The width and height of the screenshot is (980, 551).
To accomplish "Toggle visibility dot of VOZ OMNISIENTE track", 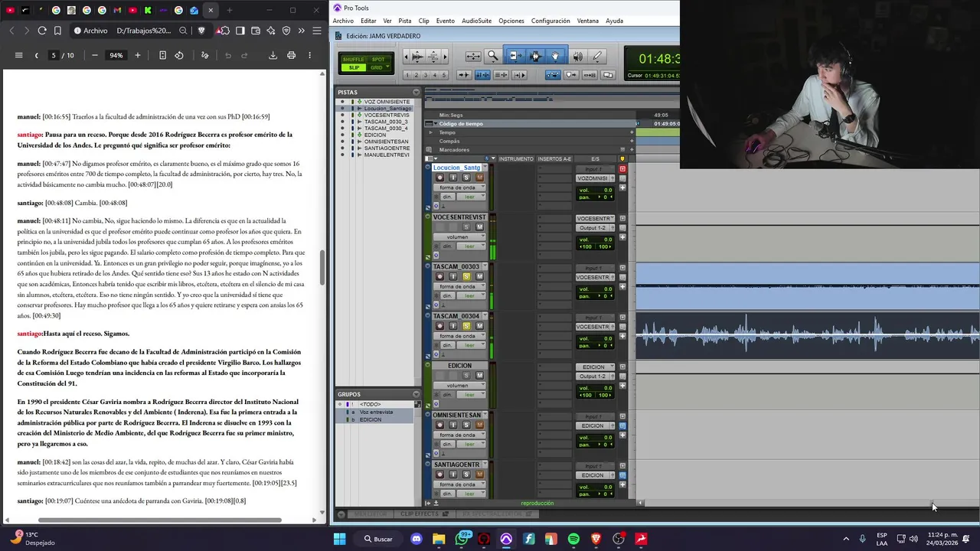I will [342, 102].
